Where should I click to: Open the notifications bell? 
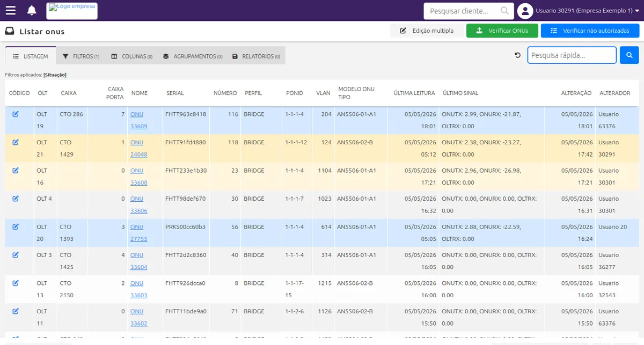(x=32, y=11)
